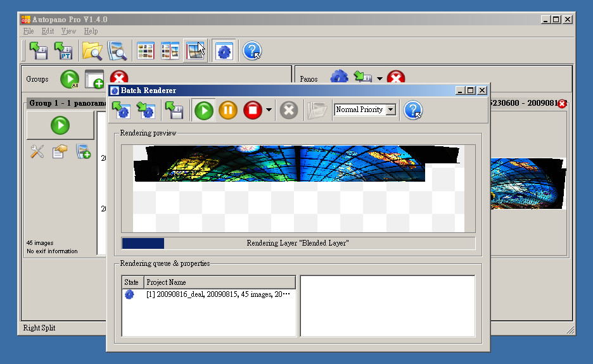593x364 pixels.
Task: Open the Edit menu
Action: pos(48,31)
